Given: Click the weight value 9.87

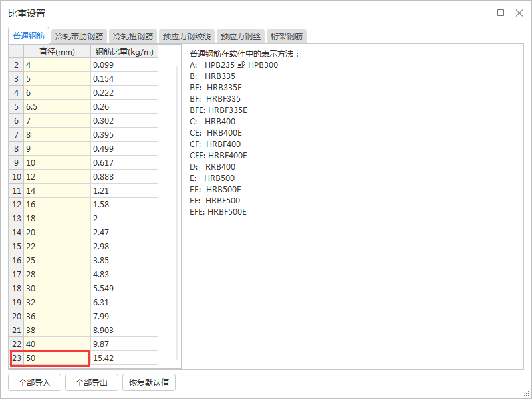Looking at the screenshot, I should pos(124,344).
